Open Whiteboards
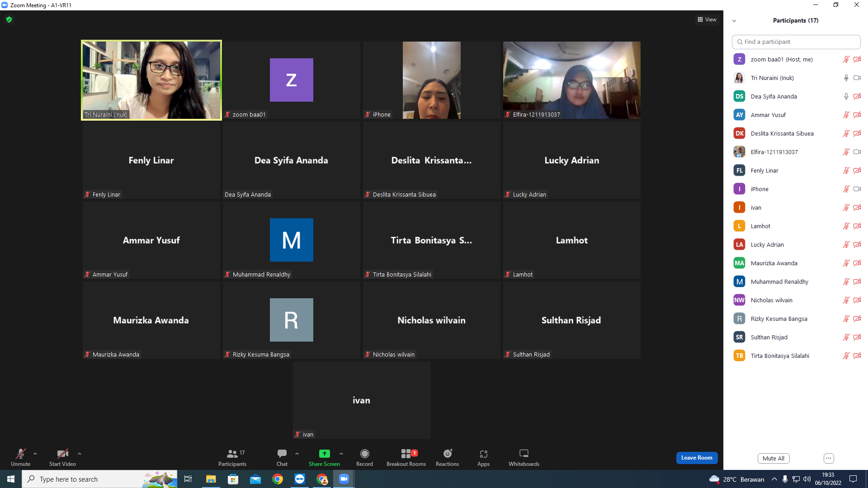Viewport: 868px width, 488px height. (x=524, y=457)
